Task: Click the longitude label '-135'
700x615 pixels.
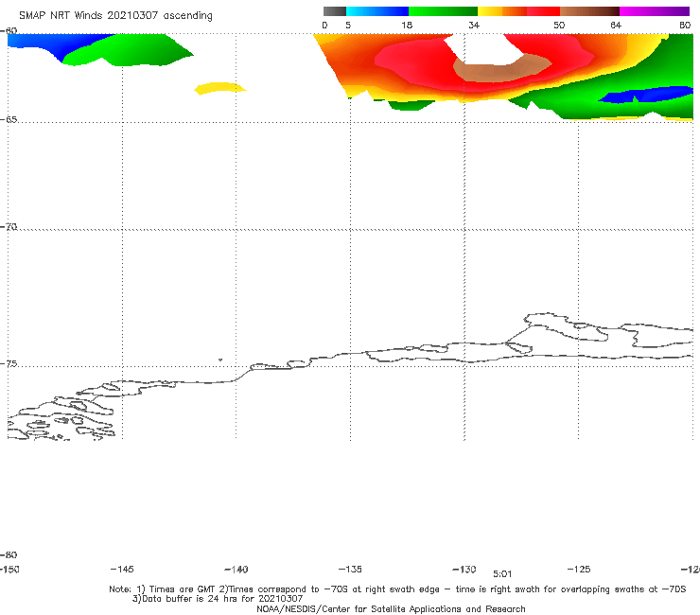Action: 350,569
